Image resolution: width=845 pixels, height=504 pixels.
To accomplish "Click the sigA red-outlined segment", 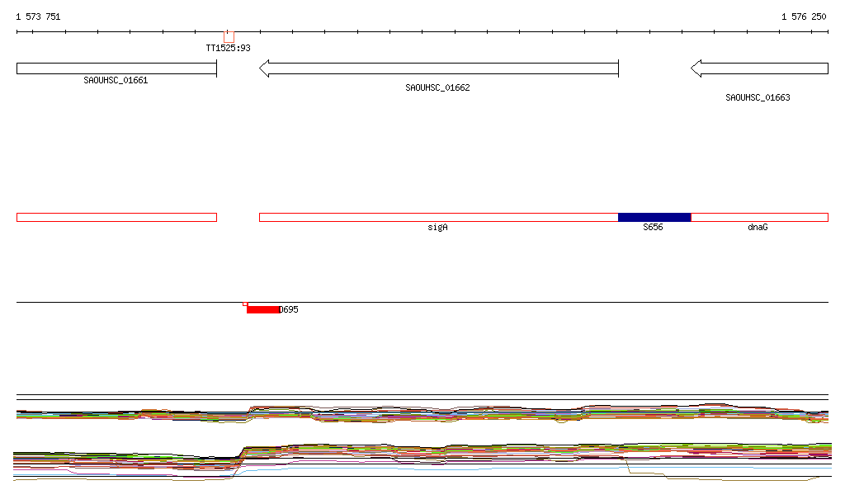I will click(x=439, y=218).
